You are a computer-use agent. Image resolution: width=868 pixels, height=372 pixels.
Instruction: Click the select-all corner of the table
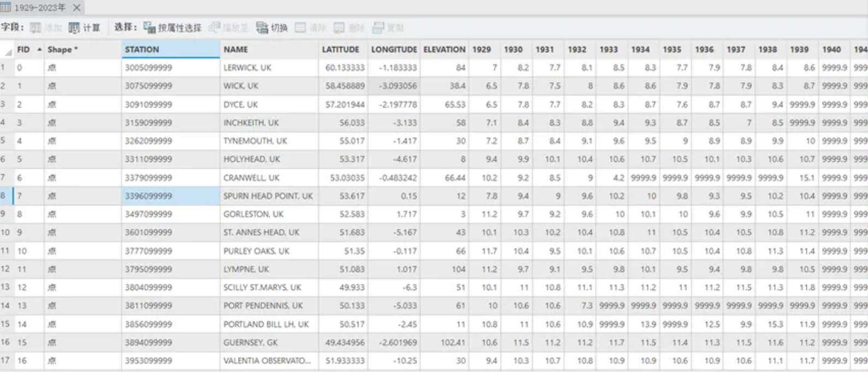point(7,50)
